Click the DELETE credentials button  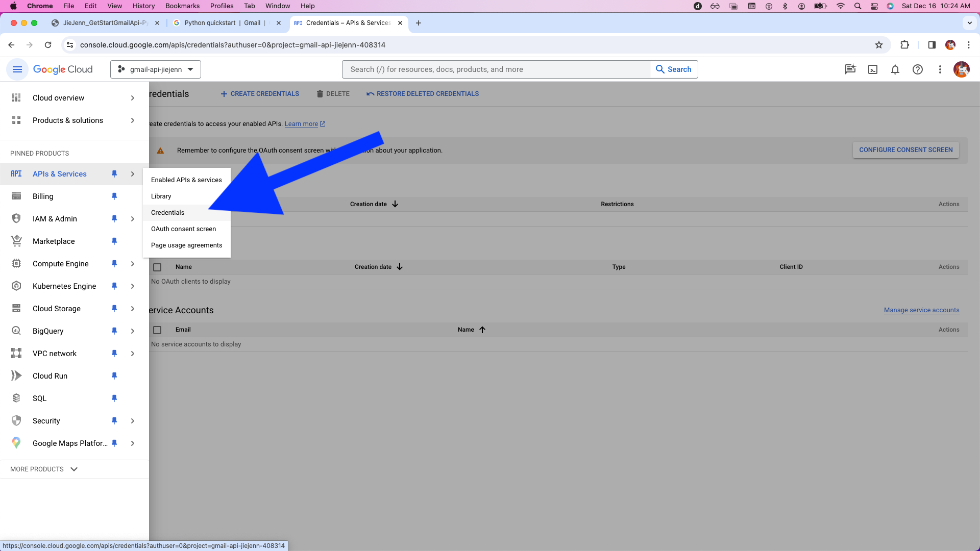(x=333, y=94)
